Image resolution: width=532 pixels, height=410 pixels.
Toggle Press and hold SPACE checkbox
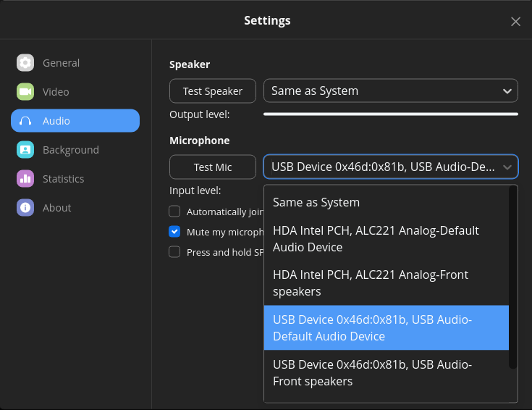click(174, 252)
